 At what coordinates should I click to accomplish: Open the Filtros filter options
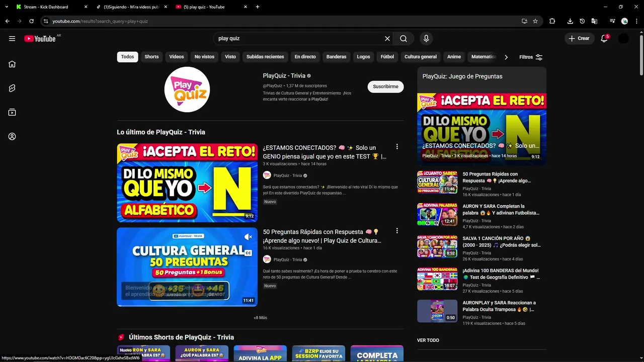[531, 57]
